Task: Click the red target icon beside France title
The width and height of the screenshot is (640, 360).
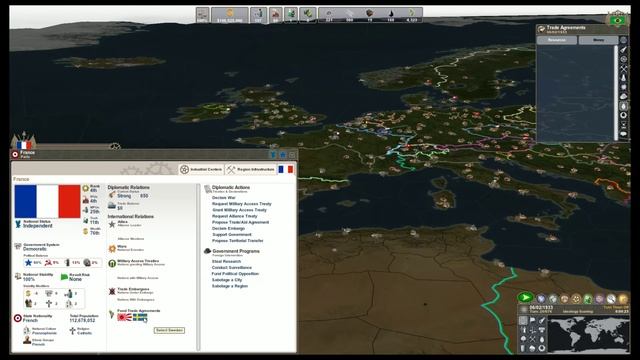Action: coord(15,154)
